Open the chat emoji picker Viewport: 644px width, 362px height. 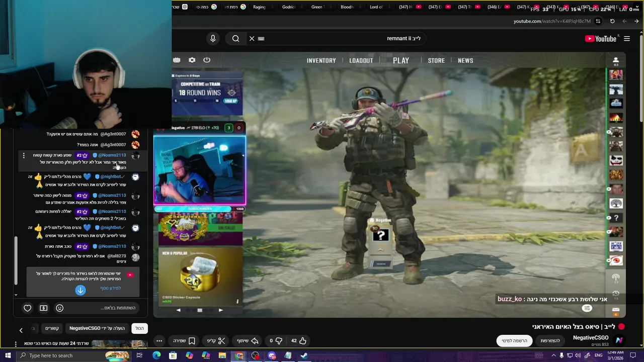59,308
